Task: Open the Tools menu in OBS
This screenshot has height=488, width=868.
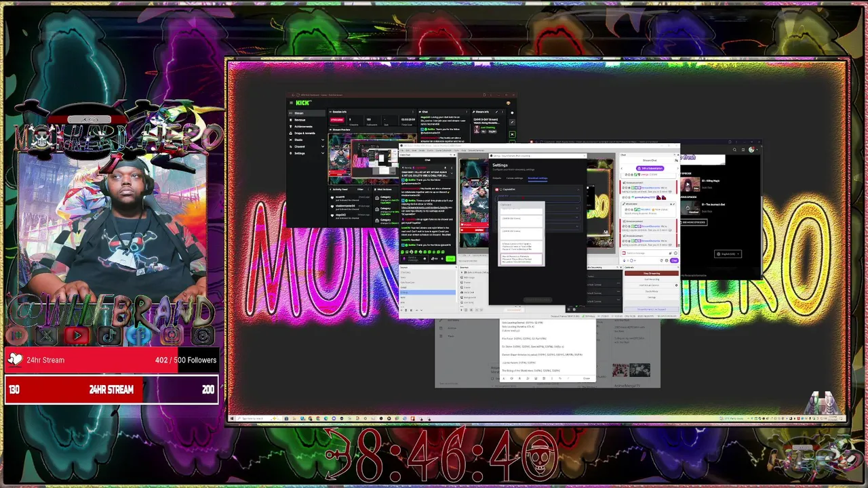Action: [456, 150]
